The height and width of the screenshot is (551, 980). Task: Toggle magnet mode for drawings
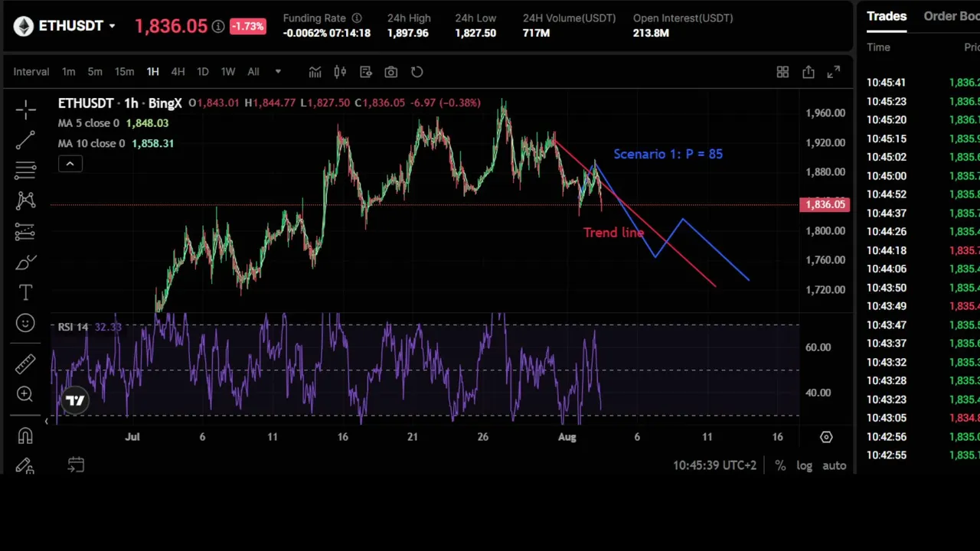click(x=25, y=435)
